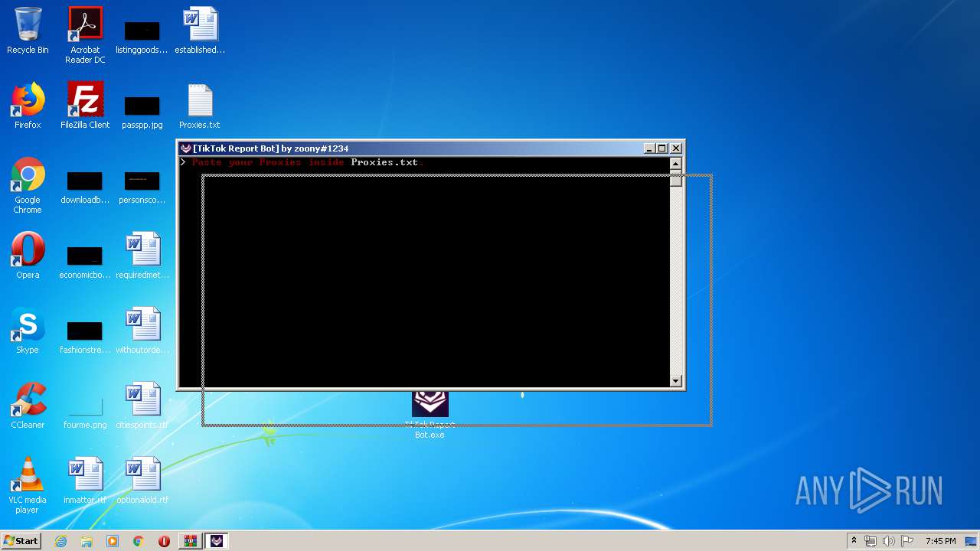Open network status tray icon
This screenshot has width=980, height=551.
(x=871, y=541)
